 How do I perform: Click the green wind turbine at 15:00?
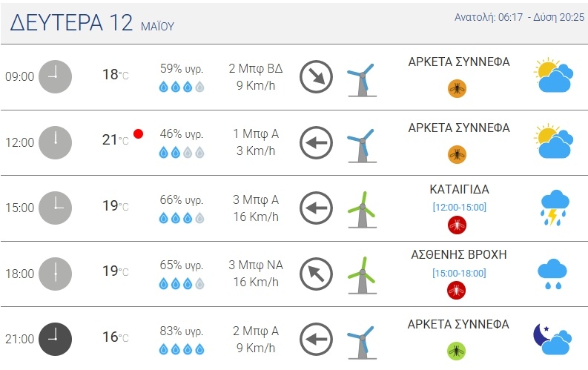coord(363,208)
